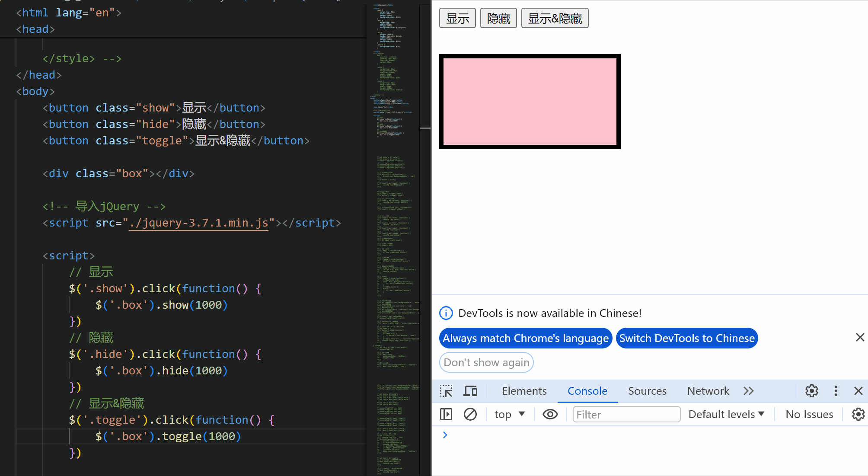Open the Network tab
This screenshot has width=868, height=476.
pyautogui.click(x=708, y=391)
